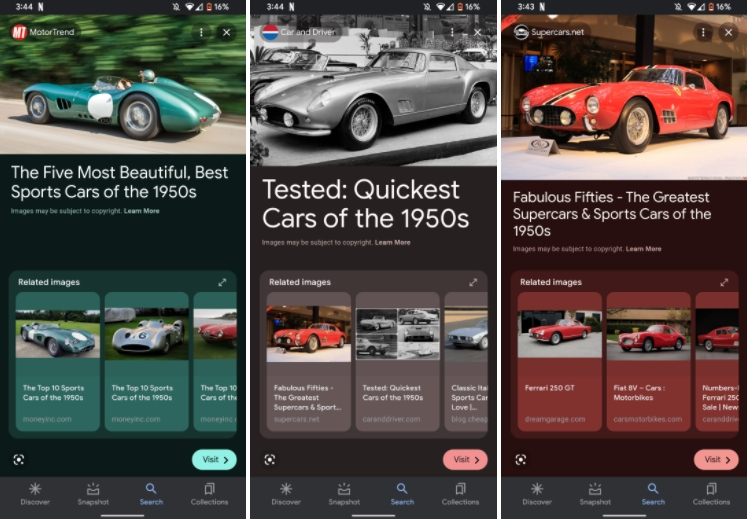Click Learn More under Fabulous Fifties title
This screenshot has height=519, width=747.
click(643, 248)
